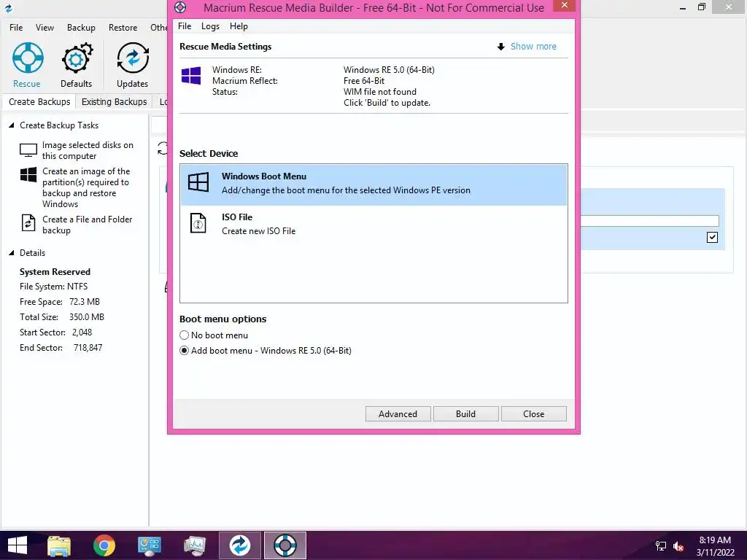Open the Restore menu

[123, 28]
